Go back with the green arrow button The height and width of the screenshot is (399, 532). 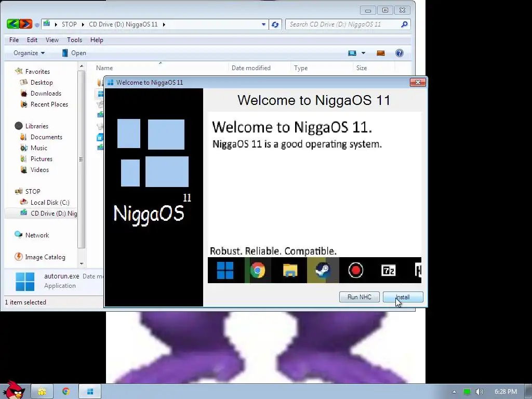[13, 24]
